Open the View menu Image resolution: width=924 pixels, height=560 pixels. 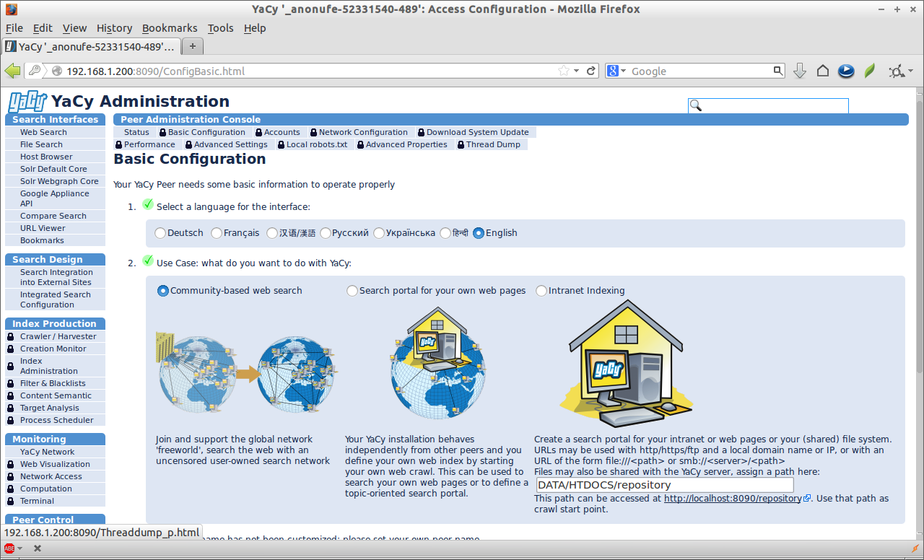(74, 28)
